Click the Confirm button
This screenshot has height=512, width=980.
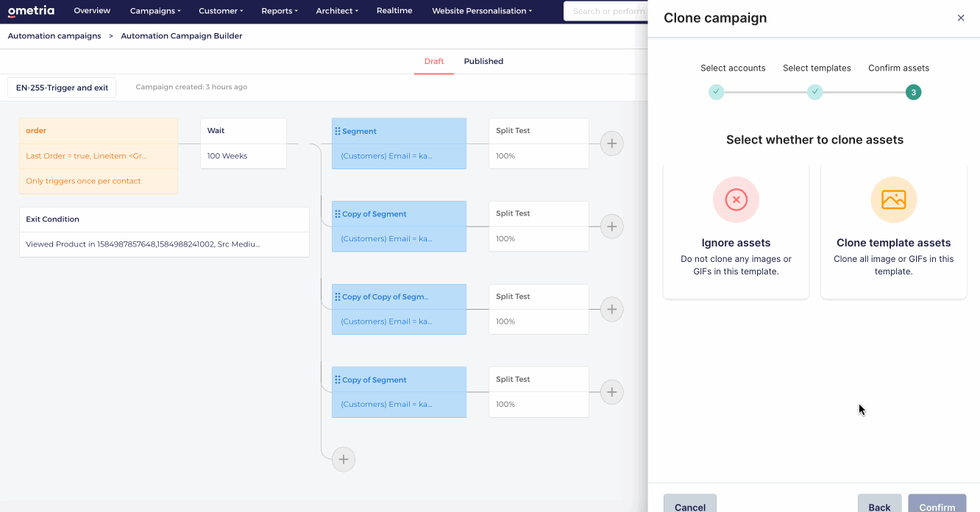[937, 503]
